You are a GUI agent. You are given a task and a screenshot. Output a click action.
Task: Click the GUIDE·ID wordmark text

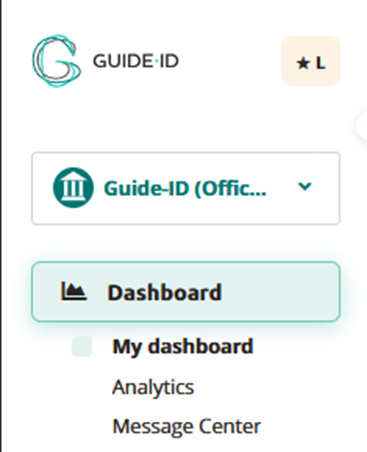[x=136, y=61]
